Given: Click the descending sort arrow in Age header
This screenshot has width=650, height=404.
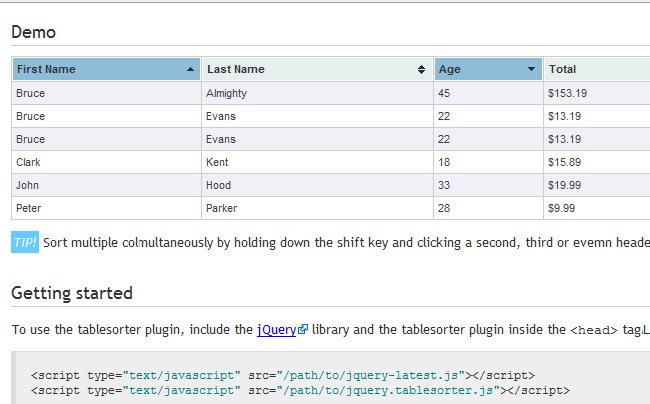Looking at the screenshot, I should click(531, 70).
